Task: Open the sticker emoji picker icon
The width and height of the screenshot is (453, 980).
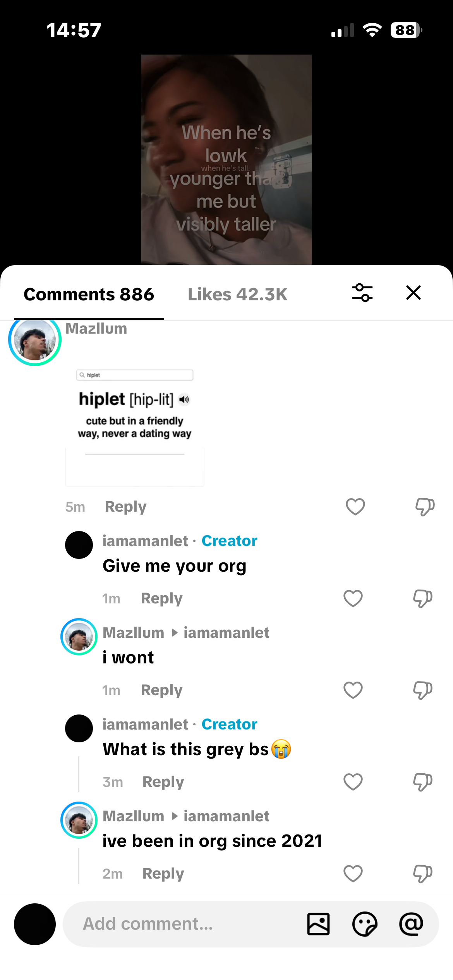Action: coord(365,924)
